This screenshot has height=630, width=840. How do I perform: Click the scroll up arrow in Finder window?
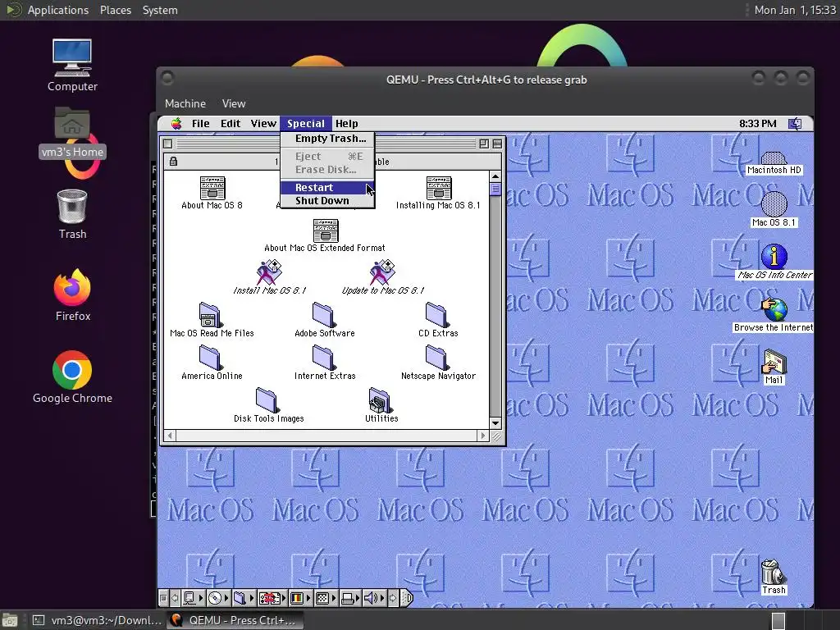(x=495, y=176)
